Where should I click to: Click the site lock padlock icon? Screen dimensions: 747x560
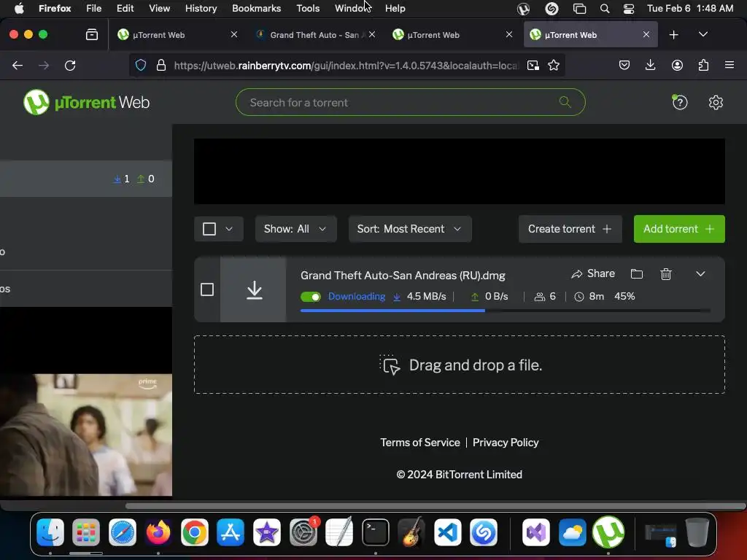point(161,65)
